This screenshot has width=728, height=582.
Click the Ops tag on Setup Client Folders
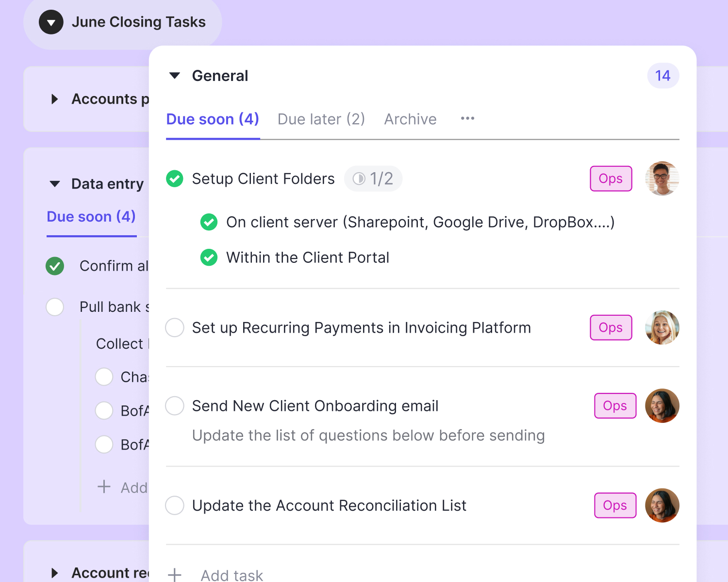click(611, 178)
